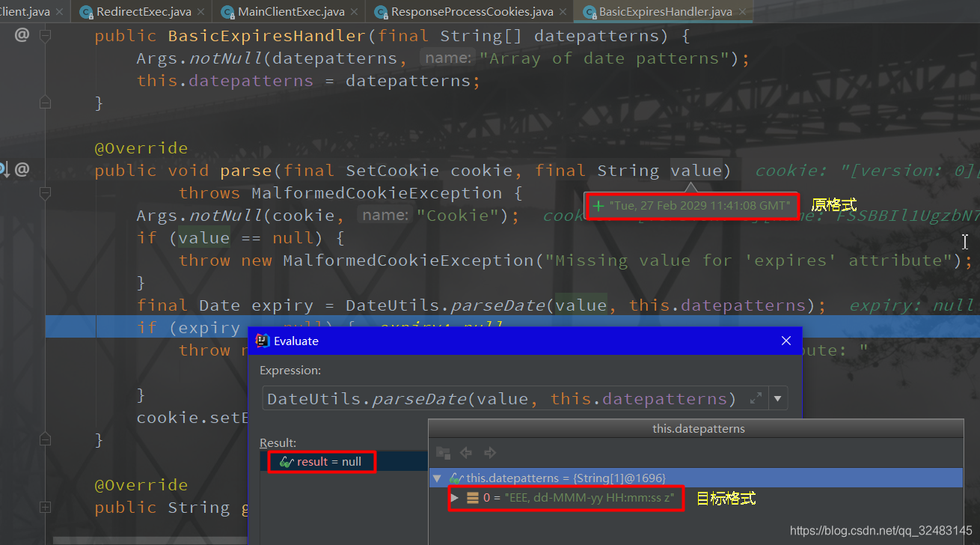Click the class icon on ResponseProcessCookies.java tab
This screenshot has width=980, height=545.
(x=381, y=12)
